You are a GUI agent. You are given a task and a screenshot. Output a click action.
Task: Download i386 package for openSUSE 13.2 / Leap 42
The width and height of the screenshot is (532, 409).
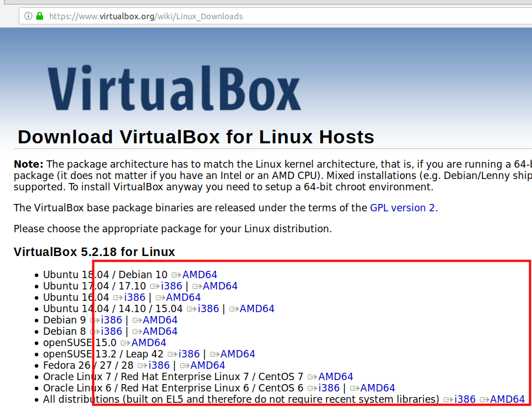pyautogui.click(x=189, y=353)
